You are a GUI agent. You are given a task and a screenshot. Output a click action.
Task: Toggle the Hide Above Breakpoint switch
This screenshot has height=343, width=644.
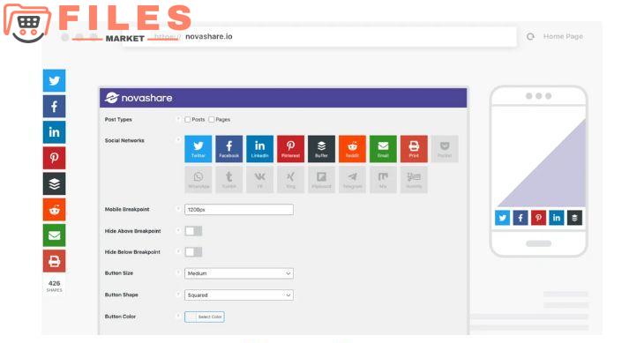coord(193,231)
